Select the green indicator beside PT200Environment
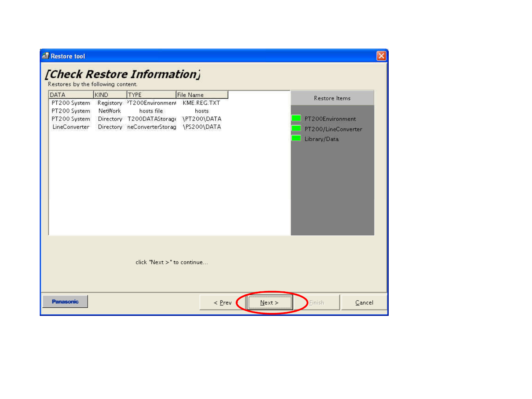The image size is (532, 399). 296,118
